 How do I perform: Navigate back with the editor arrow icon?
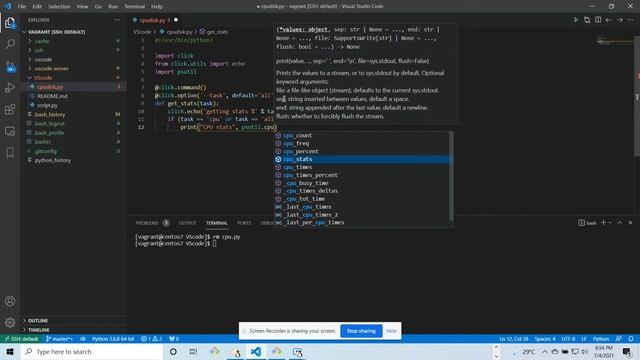[x=609, y=20]
